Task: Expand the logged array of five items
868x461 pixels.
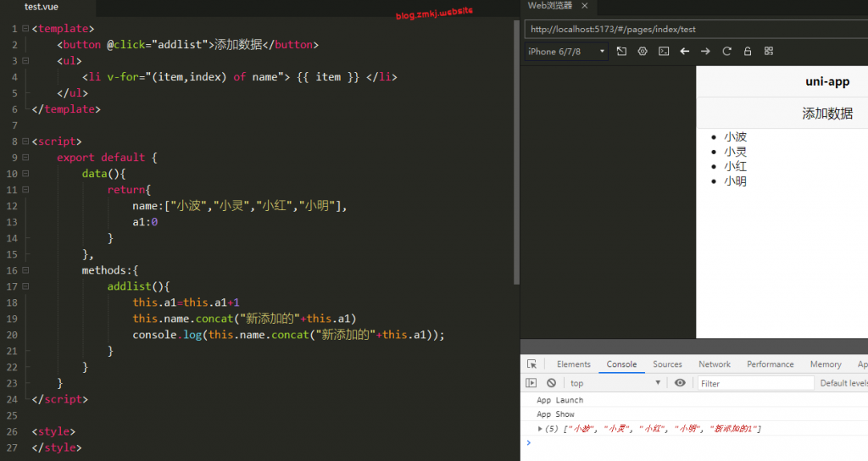Action: [541, 429]
